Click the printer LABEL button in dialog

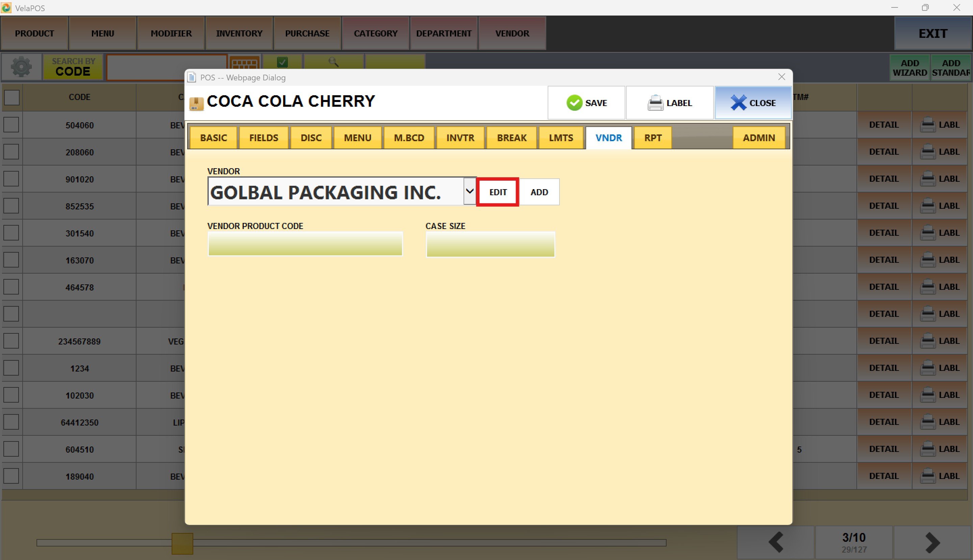(x=669, y=103)
